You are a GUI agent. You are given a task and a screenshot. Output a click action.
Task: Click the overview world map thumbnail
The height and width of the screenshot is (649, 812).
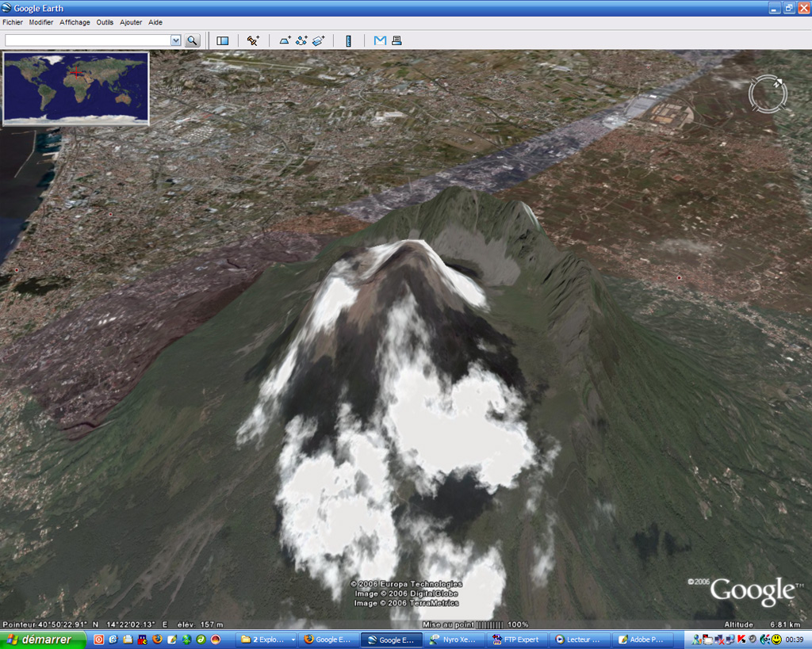[75, 88]
